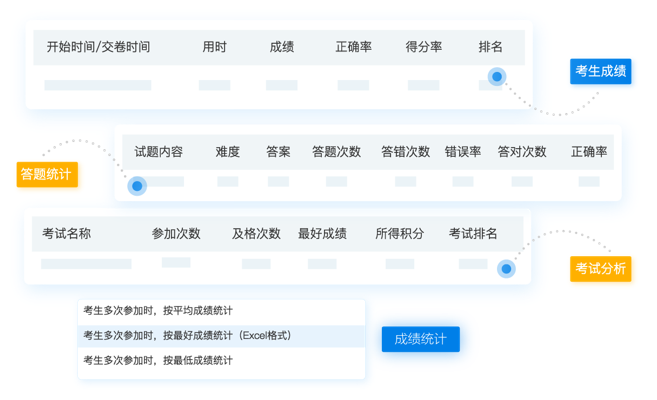Click the 开始时间/交卷时间 column header
This screenshot has width=657, height=400.
(x=98, y=47)
